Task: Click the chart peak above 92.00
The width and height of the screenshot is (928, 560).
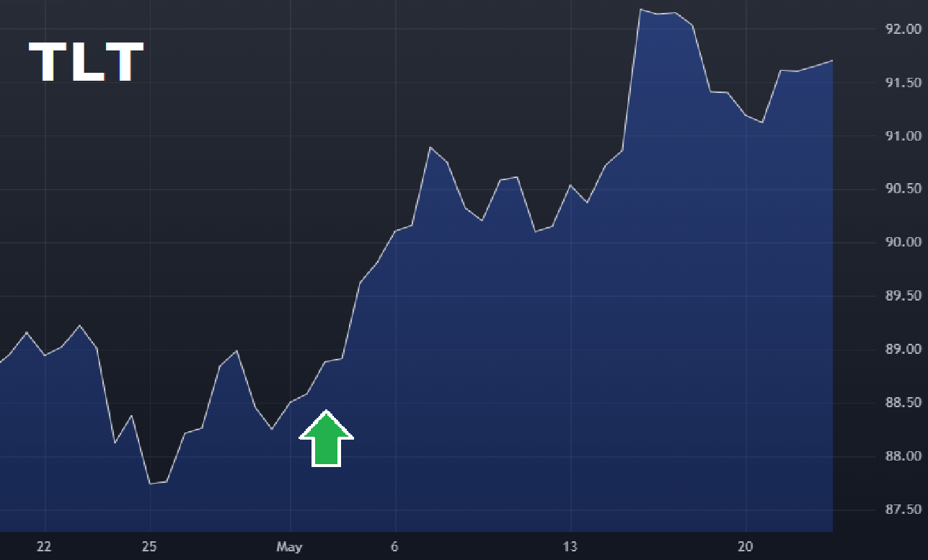Action: click(x=640, y=9)
